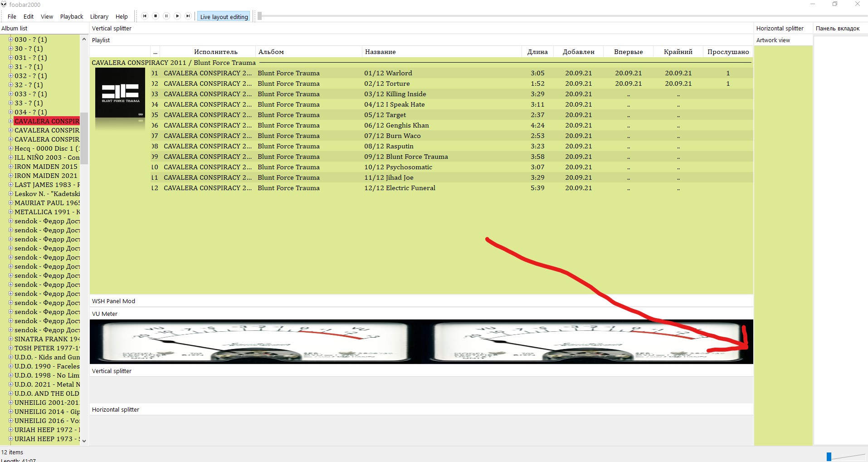Sort by the Исполнитель column header
This screenshot has height=462, width=868.
click(x=215, y=52)
